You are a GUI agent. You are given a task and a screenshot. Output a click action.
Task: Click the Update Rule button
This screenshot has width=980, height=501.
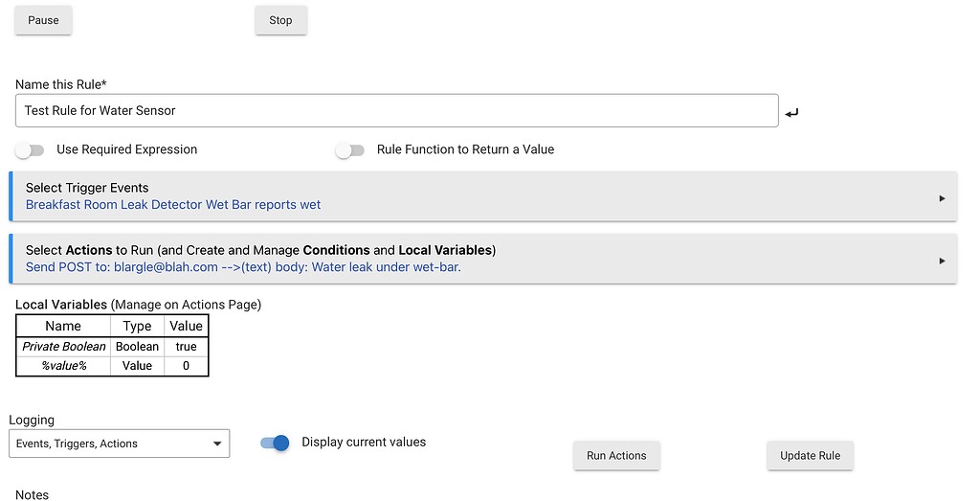pos(810,456)
